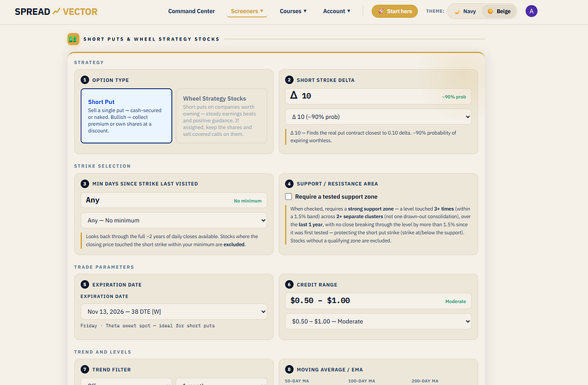Click the Δ 10 delta value display
588x385 pixels.
click(378, 96)
